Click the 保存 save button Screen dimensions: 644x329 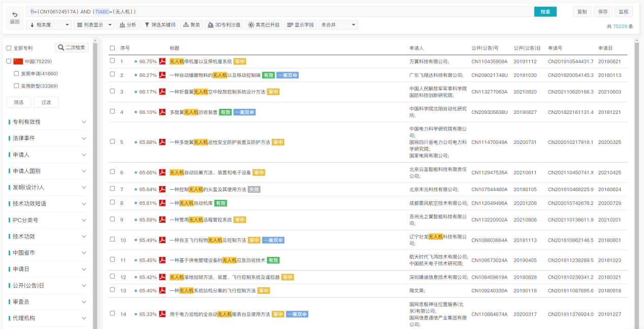coord(602,12)
